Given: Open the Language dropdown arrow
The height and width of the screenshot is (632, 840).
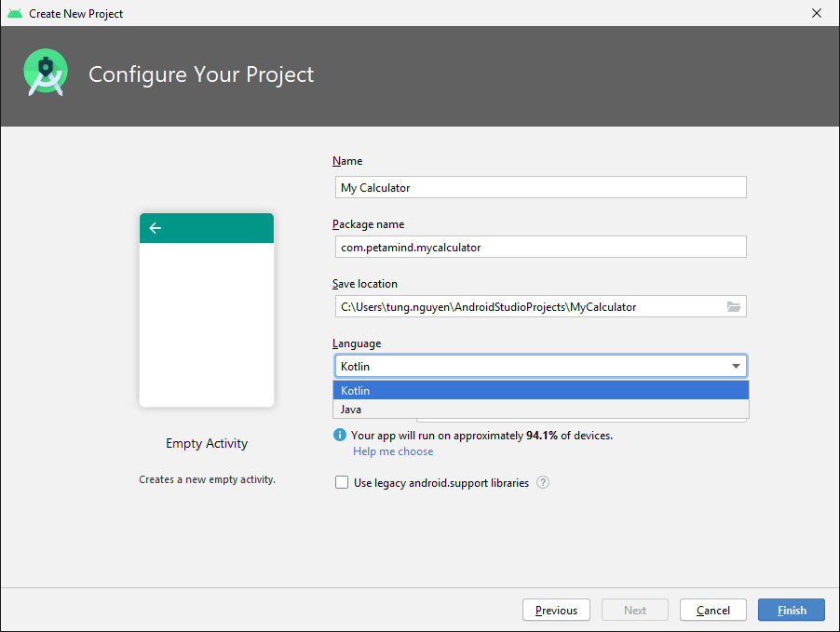Looking at the screenshot, I should [736, 366].
